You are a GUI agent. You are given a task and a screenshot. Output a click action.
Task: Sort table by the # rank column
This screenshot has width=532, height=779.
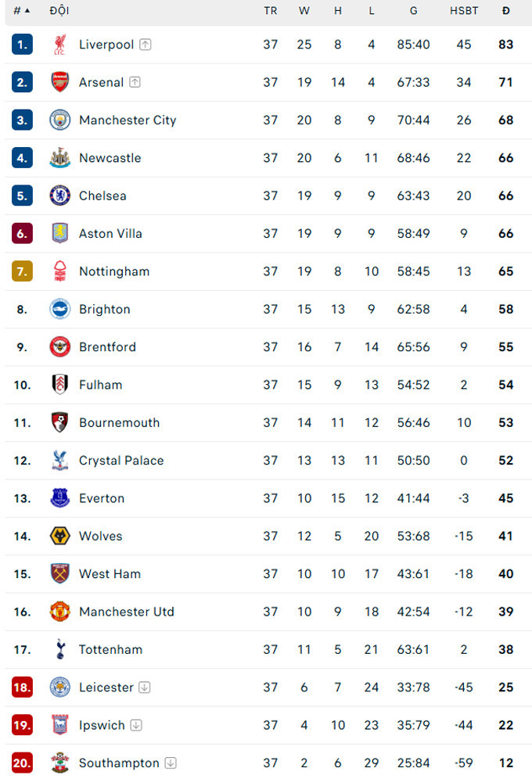(x=21, y=11)
